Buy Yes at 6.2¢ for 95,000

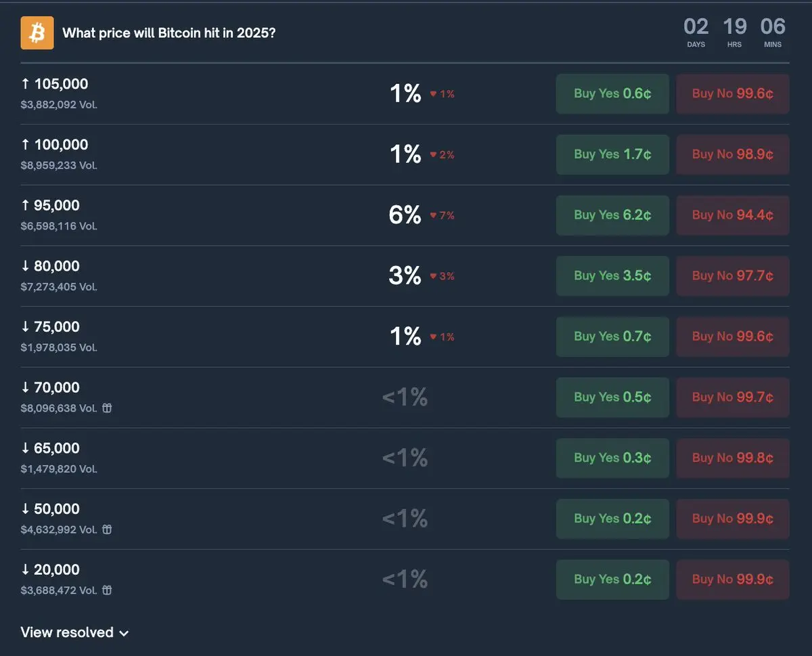pos(612,215)
